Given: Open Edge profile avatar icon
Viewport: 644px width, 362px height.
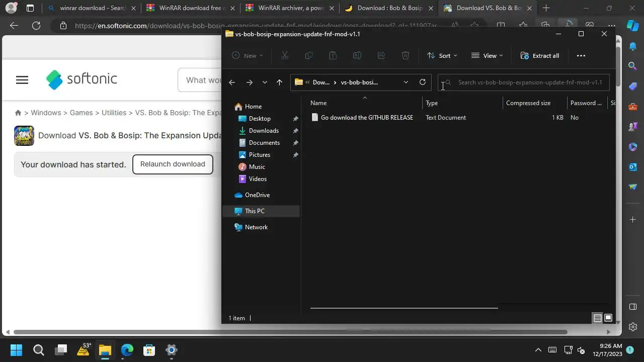Looking at the screenshot, I should tap(11, 8).
